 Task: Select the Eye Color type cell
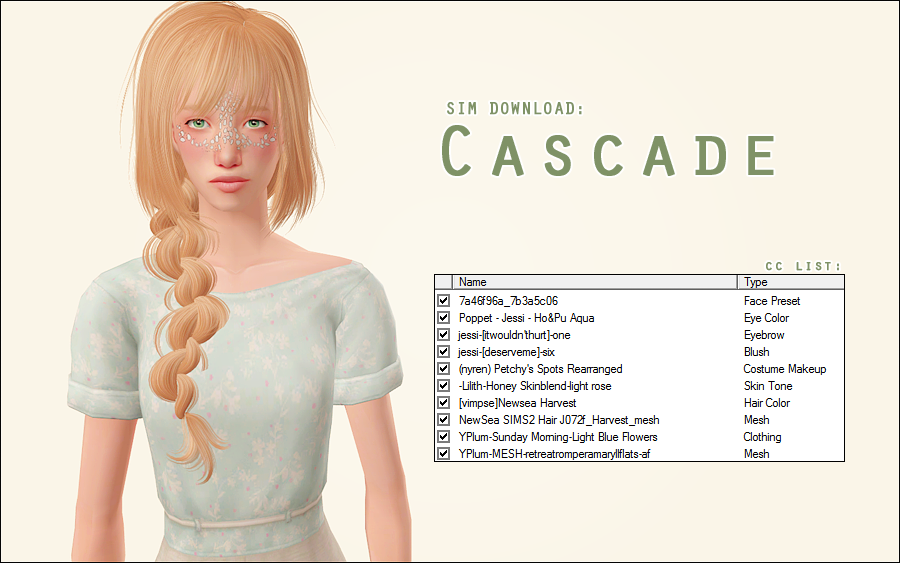pos(766,318)
